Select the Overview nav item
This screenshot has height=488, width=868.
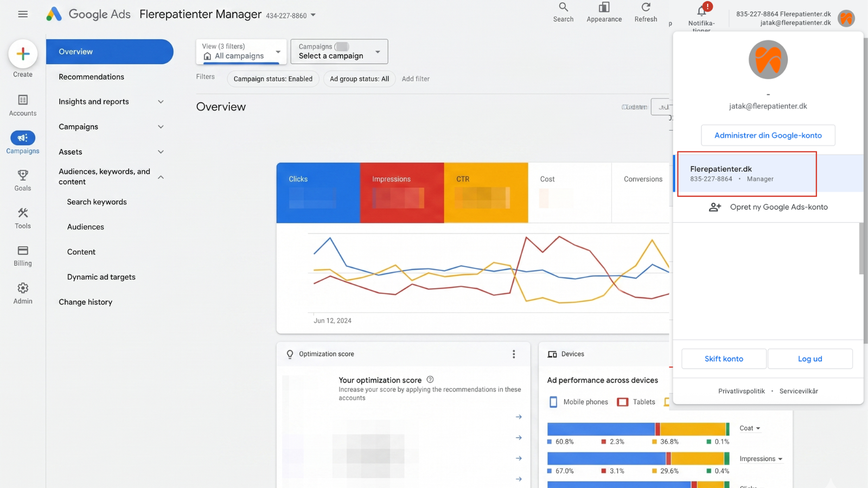point(110,52)
